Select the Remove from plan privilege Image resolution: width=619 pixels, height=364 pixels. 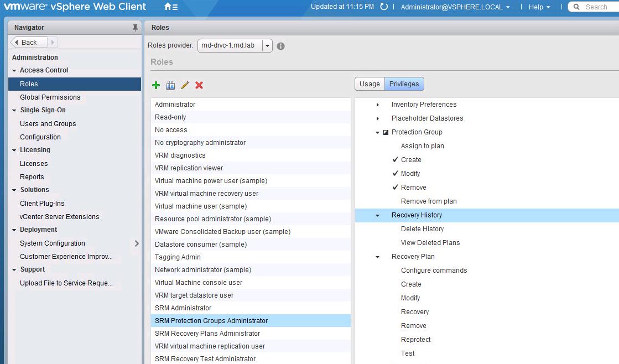(429, 201)
